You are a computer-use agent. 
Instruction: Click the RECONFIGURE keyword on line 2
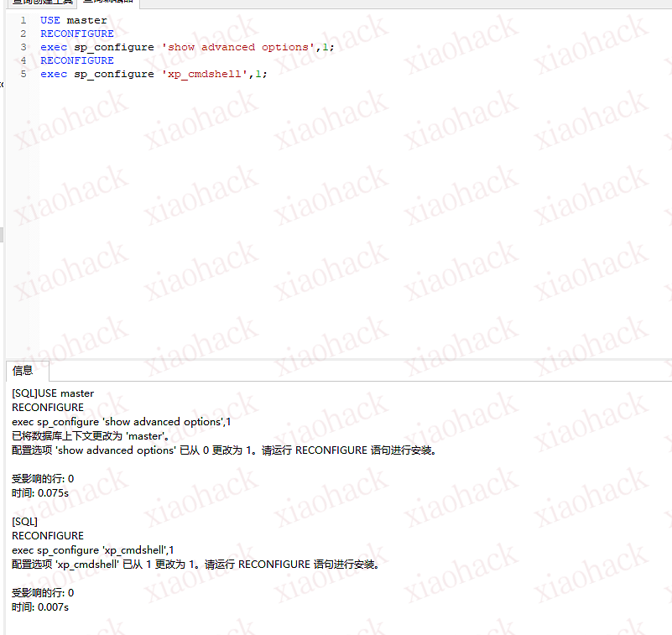click(x=76, y=33)
